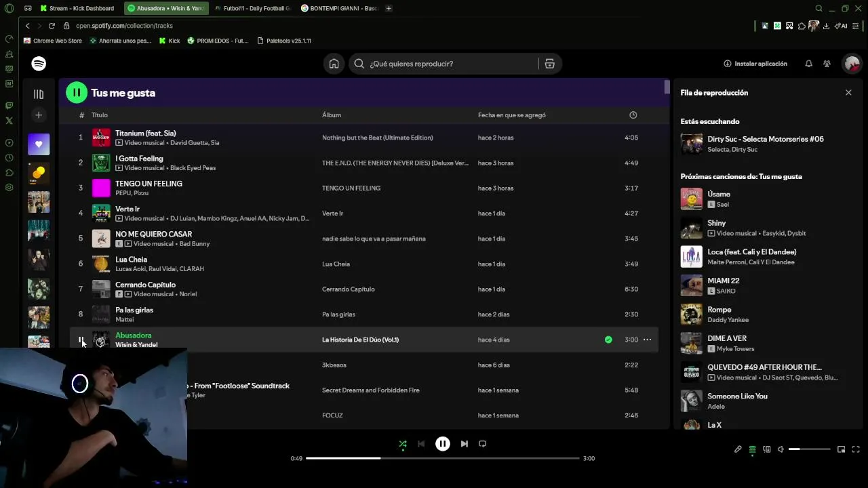
Task: Click the MIAMI 22 queue cover art
Action: click(692, 285)
